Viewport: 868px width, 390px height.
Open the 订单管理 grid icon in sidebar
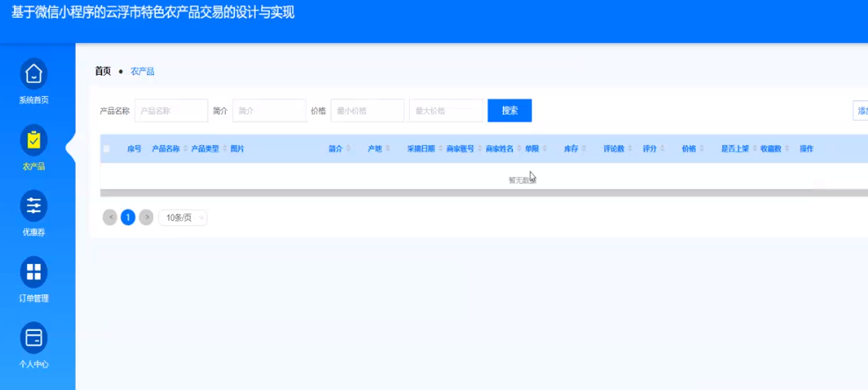point(33,271)
